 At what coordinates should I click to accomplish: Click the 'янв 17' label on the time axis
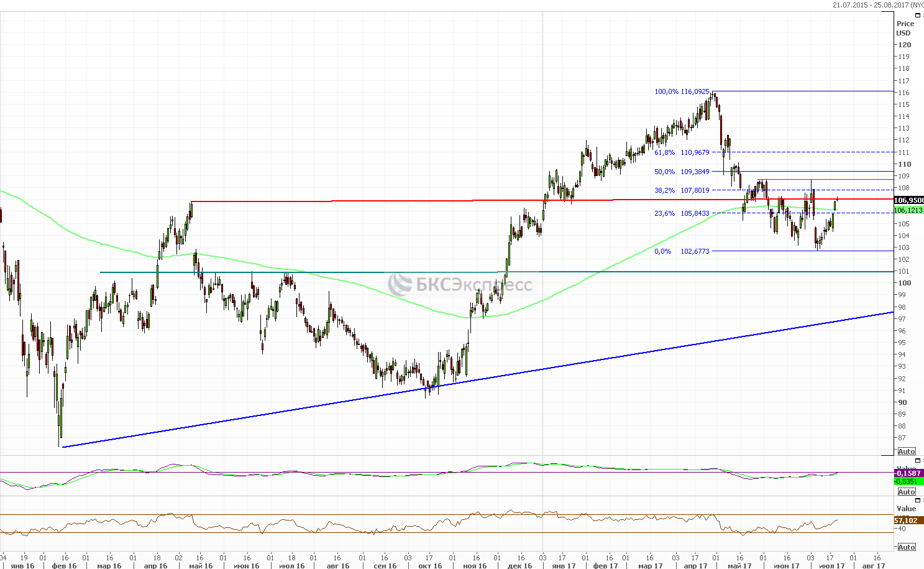(563, 565)
